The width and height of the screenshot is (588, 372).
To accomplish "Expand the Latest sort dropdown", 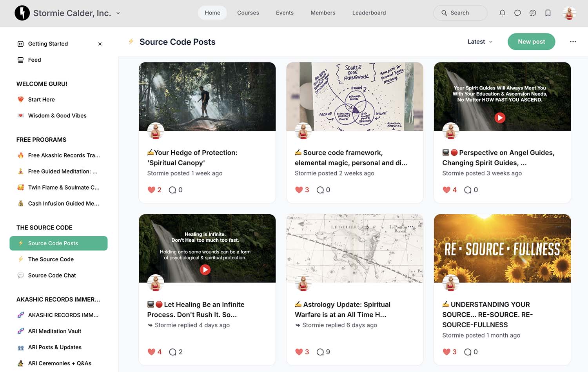I will 480,42.
